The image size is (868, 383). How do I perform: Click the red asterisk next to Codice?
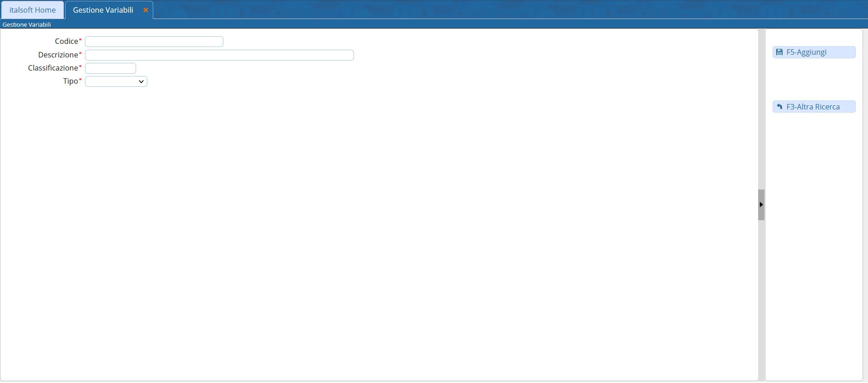(80, 40)
